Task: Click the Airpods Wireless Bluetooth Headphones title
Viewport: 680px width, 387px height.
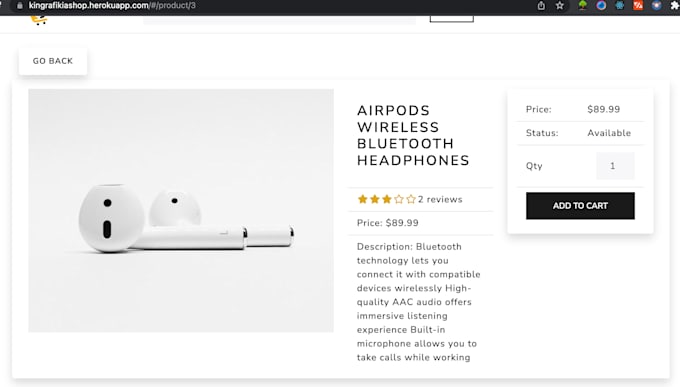Action: tap(413, 135)
